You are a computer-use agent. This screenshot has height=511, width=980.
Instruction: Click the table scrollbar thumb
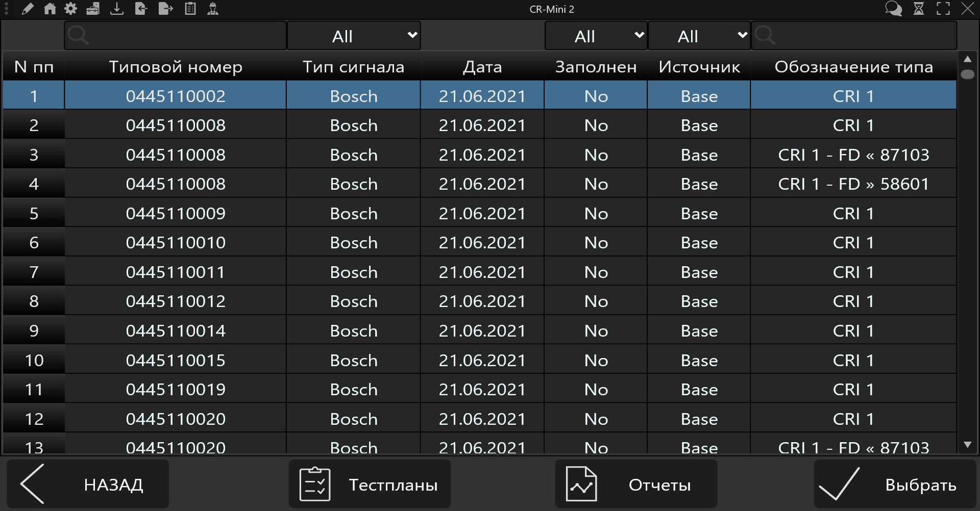click(967, 74)
